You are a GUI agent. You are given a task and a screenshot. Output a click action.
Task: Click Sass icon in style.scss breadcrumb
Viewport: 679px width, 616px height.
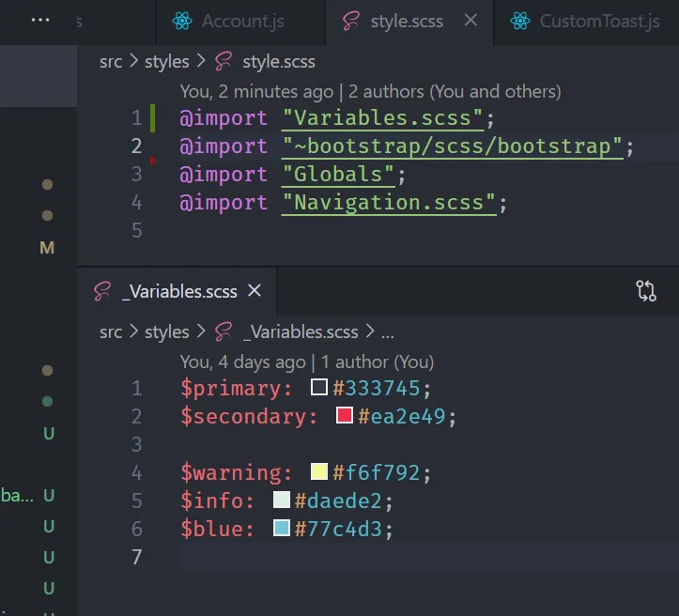(223, 62)
